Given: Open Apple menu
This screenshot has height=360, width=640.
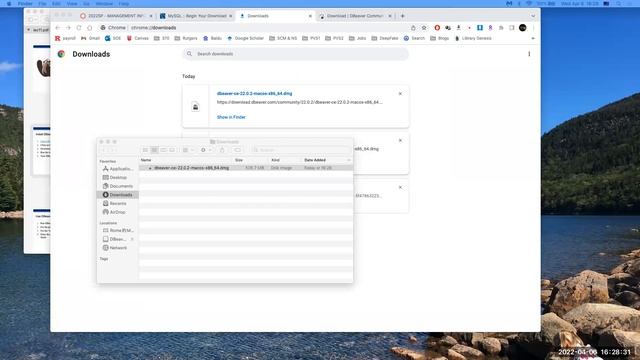Looking at the screenshot, I should [x=9, y=4].
